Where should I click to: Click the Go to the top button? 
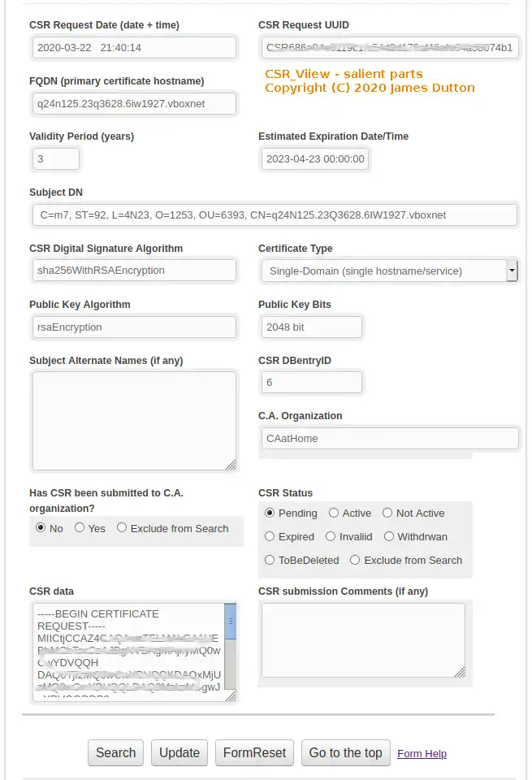pos(345,753)
